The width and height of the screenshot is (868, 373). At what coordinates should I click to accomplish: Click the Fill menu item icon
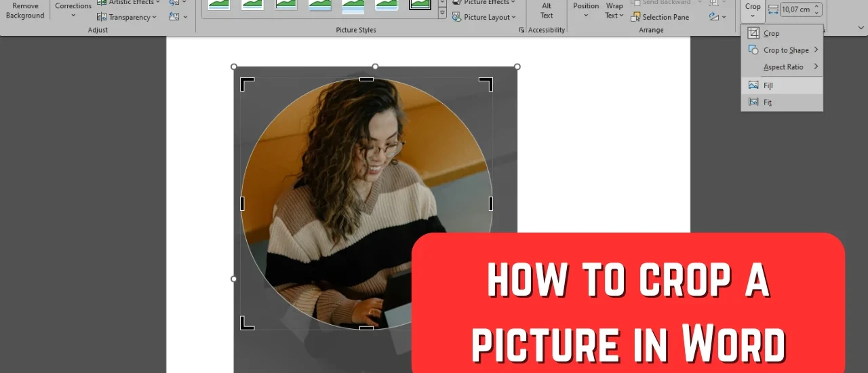753,85
